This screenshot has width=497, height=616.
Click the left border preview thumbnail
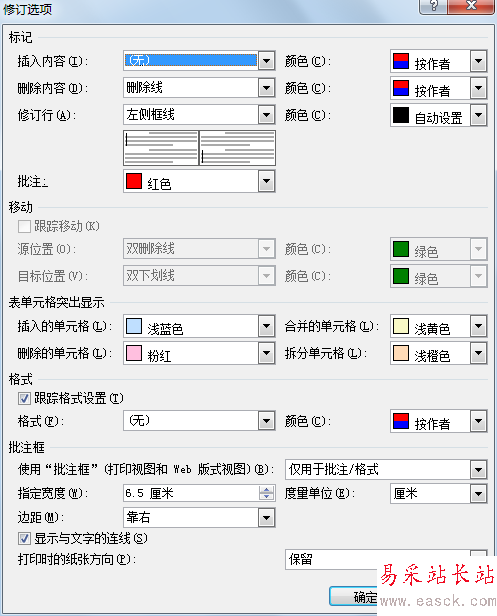coord(161,148)
